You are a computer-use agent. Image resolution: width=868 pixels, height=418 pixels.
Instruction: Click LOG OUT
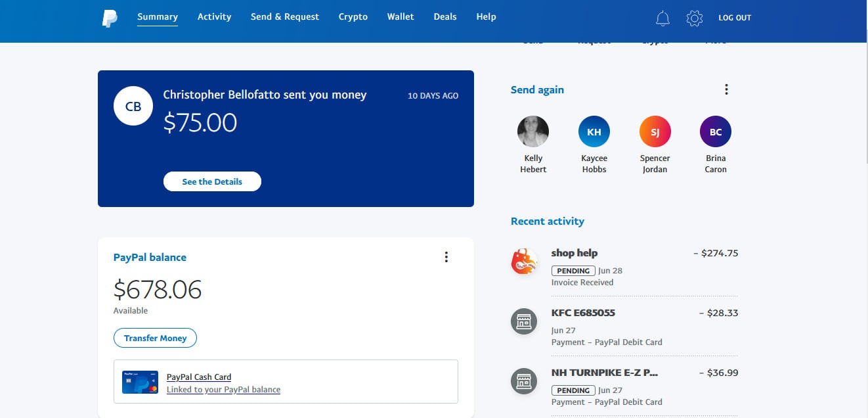click(x=735, y=18)
